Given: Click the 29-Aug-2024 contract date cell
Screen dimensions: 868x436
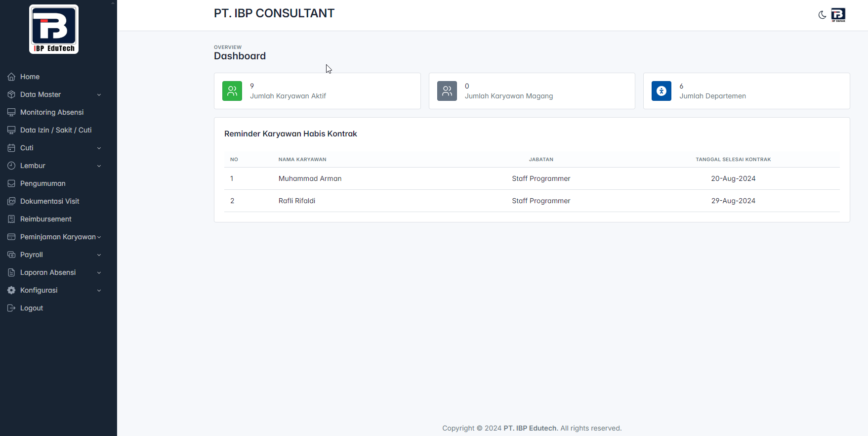Looking at the screenshot, I should point(733,201).
